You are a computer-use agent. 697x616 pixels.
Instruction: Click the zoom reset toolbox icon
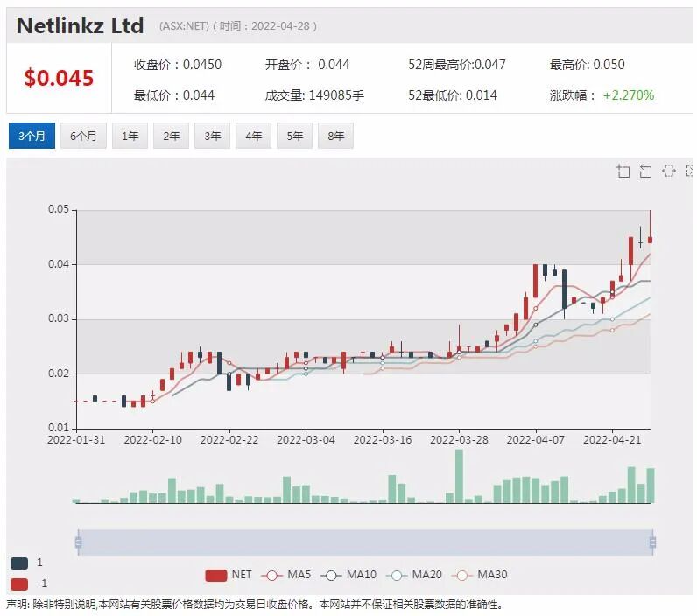pos(645,171)
